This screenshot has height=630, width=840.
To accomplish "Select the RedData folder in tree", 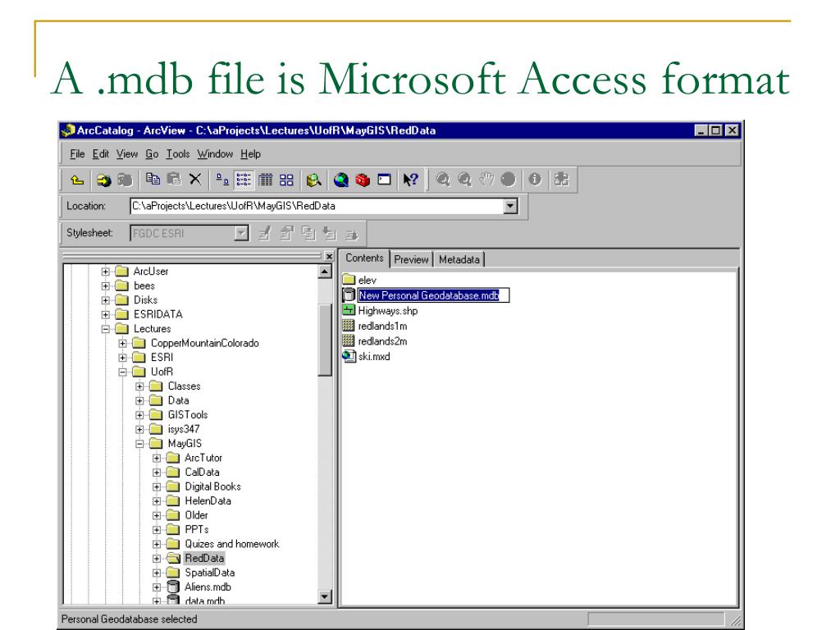I will [x=204, y=558].
